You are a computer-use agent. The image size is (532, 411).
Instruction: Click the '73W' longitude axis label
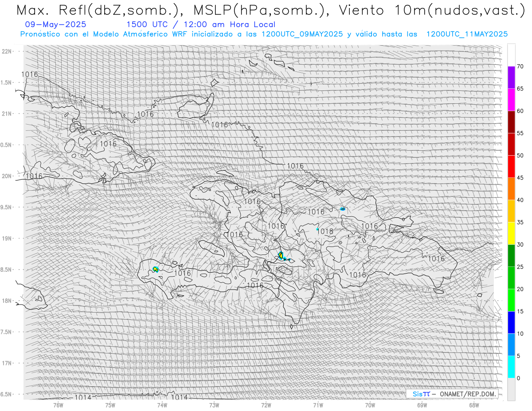coord(214,405)
